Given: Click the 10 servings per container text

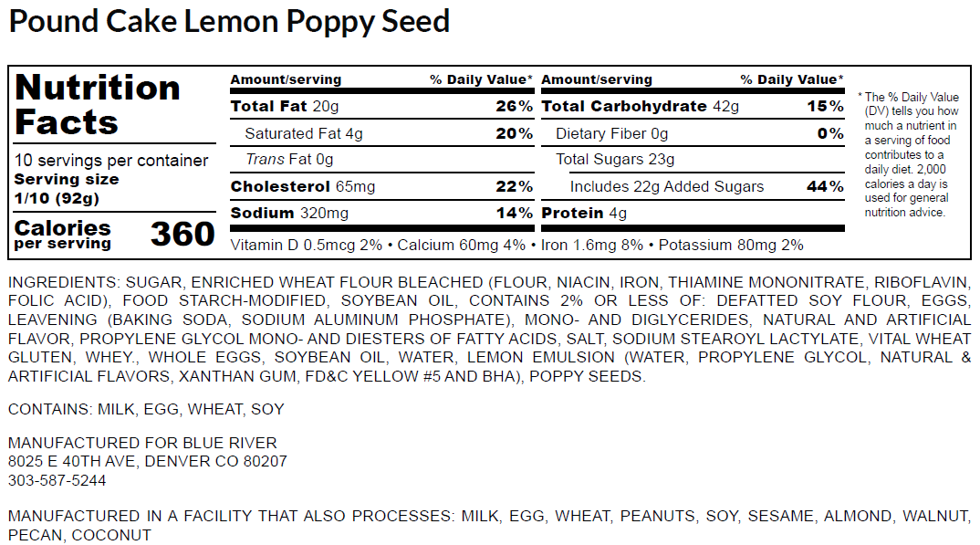Looking at the screenshot, I should 111,161.
